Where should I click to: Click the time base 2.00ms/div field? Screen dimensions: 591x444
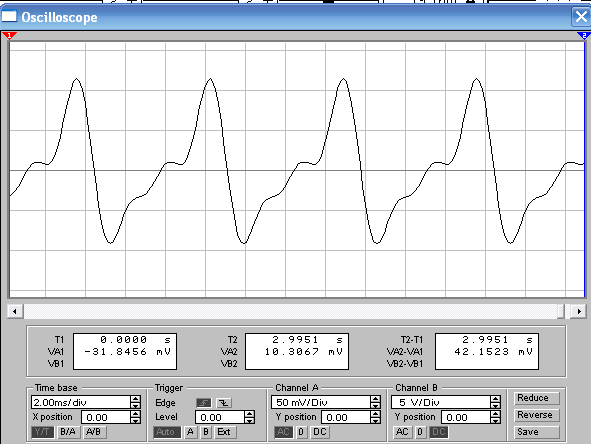point(81,402)
